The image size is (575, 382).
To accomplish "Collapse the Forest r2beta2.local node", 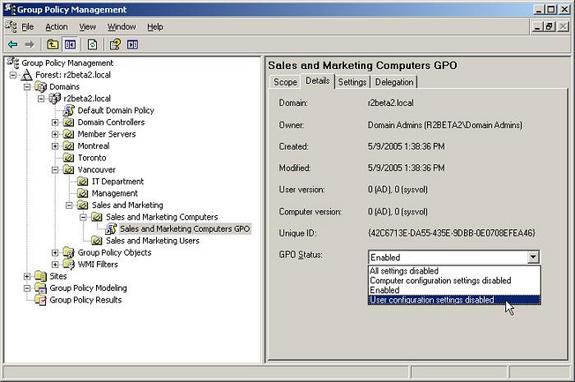I will pyautogui.click(x=13, y=75).
